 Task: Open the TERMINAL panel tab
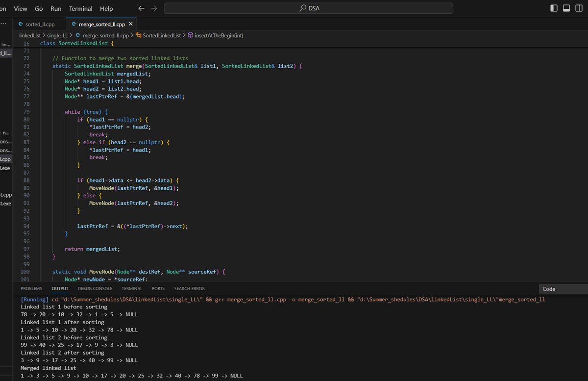pyautogui.click(x=132, y=289)
